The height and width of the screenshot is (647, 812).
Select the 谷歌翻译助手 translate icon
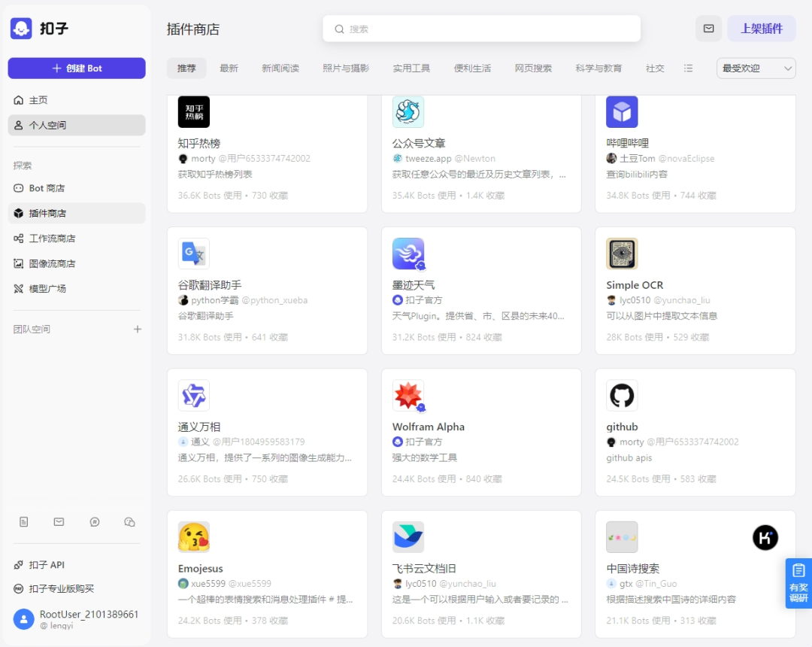[194, 254]
